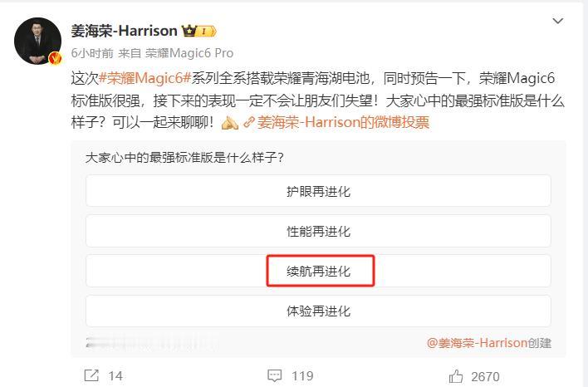This screenshot has height=387, width=588.
Task: Vote for 护眼再进化 option
Action: point(318,191)
